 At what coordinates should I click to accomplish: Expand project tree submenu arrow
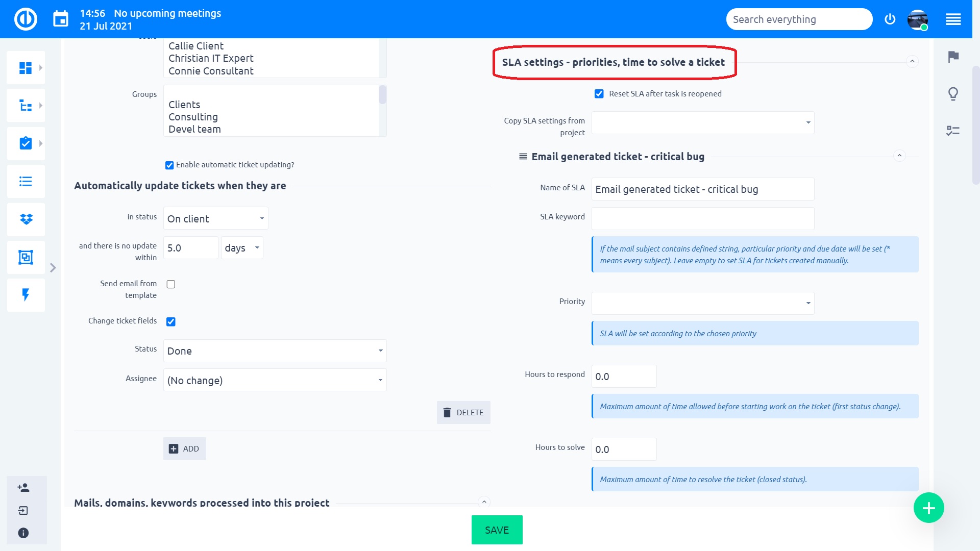(41, 106)
